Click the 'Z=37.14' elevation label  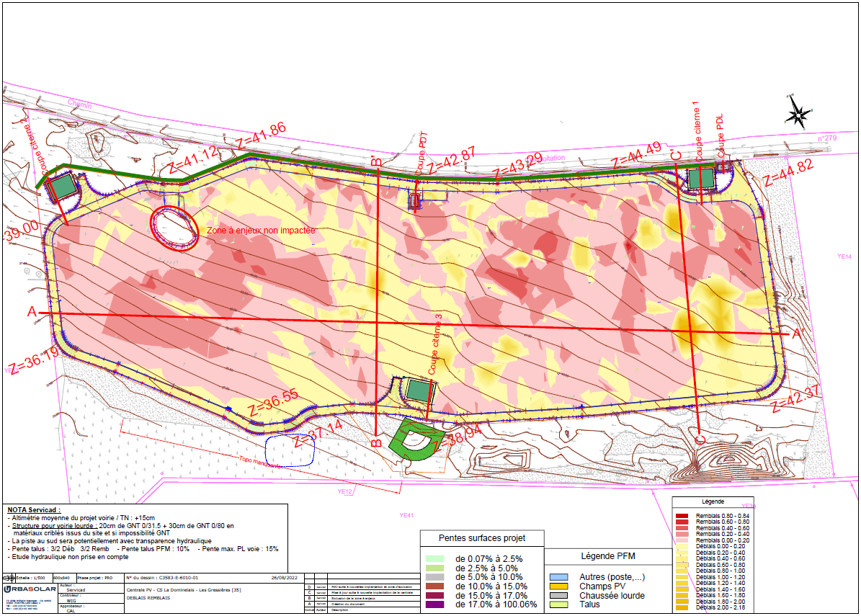(x=318, y=433)
